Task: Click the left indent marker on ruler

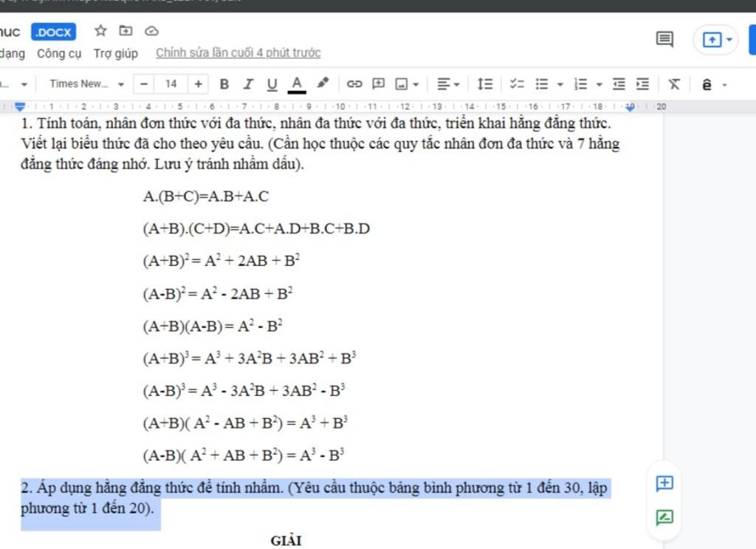Action: point(20,106)
